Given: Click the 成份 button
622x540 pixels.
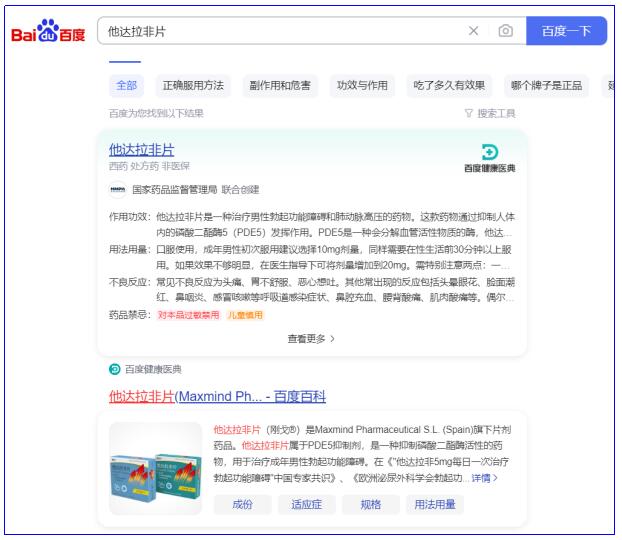Looking at the screenshot, I should [x=242, y=505].
